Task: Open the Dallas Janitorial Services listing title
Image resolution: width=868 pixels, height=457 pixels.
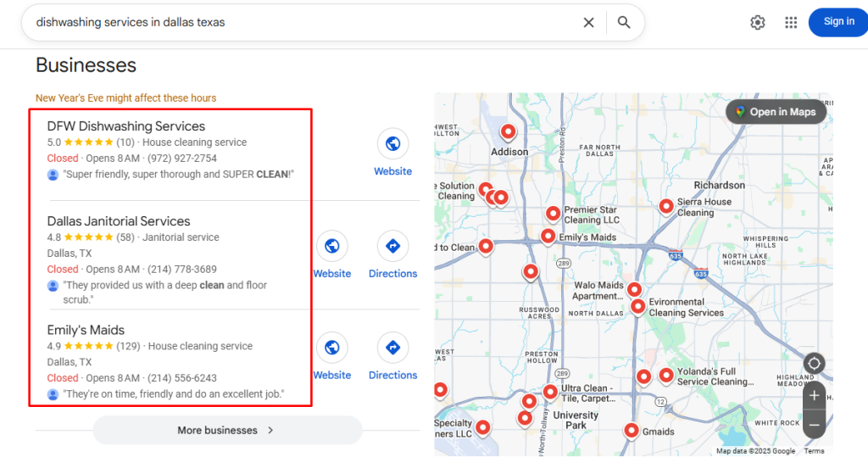Action: pyautogui.click(x=119, y=221)
